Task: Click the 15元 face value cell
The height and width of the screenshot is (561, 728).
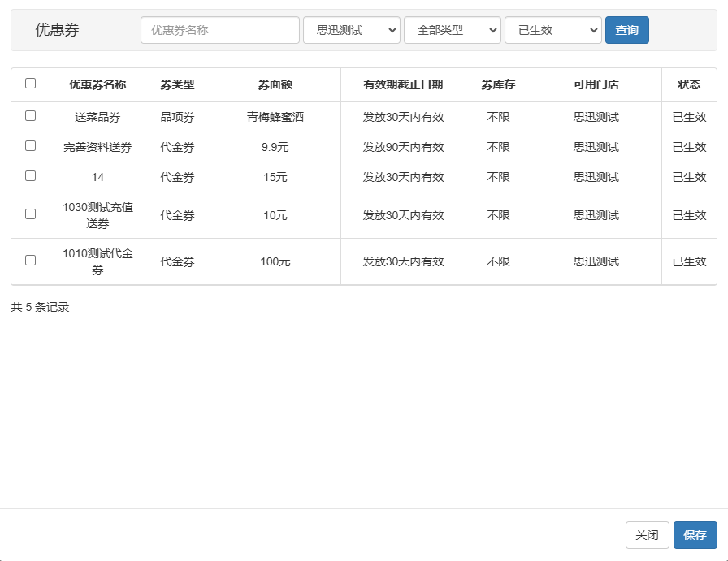Action: click(275, 177)
